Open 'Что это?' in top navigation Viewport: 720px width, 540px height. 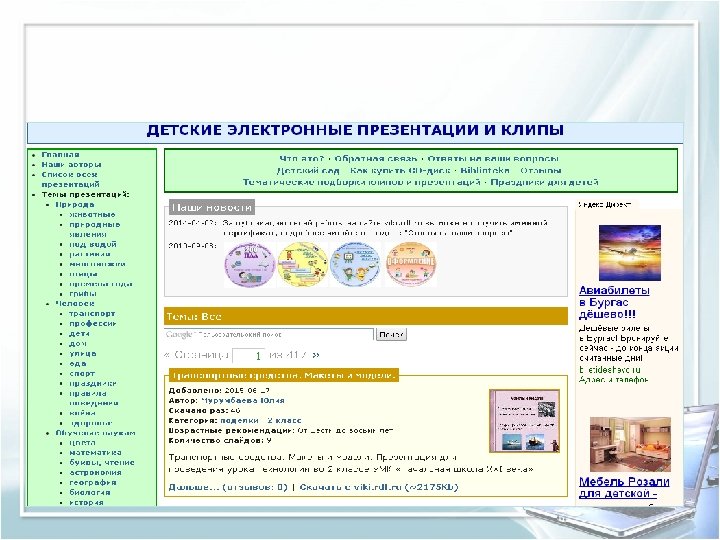[301, 159]
